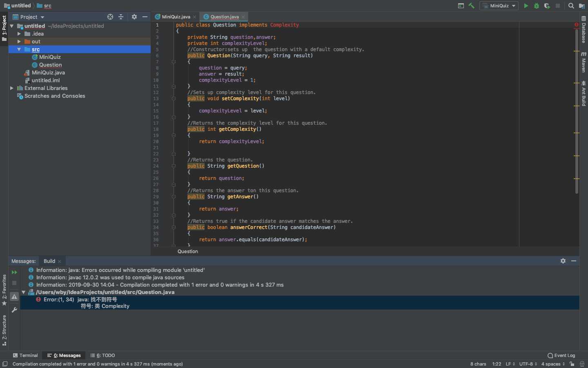Click stop button in Messages sidebar
This screenshot has width=588, height=368.
[x=14, y=283]
